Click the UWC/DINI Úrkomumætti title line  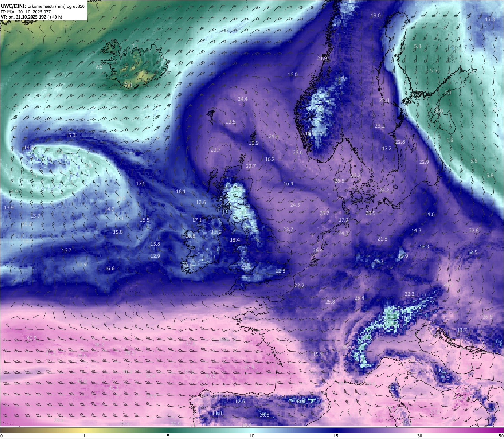[43, 6]
